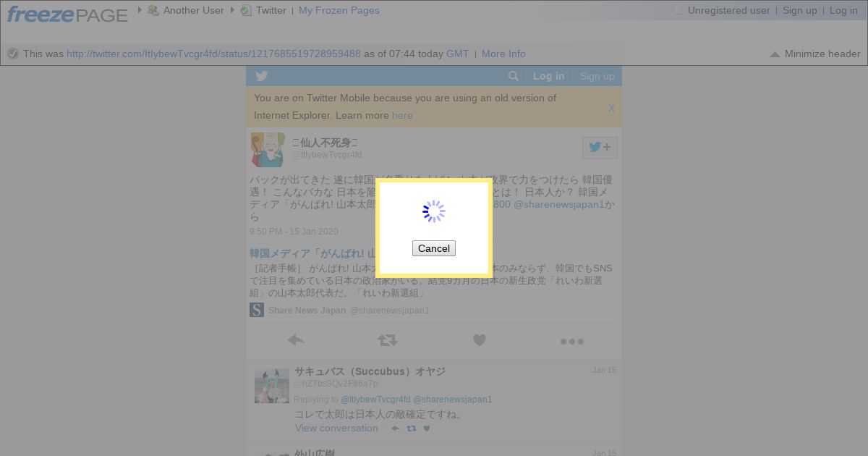
Task: Click the 9:50 PM - 15 Jan 2020 timestamp
Action: [x=294, y=232]
